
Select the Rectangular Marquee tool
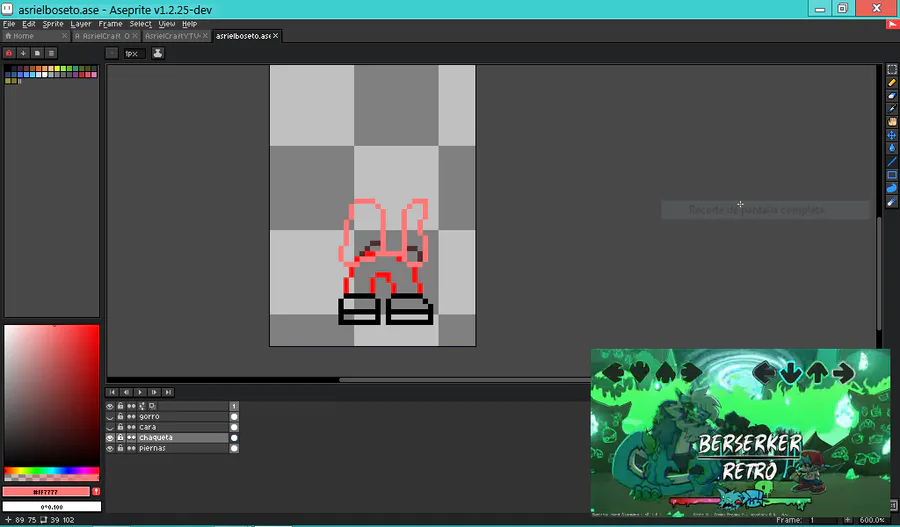891,69
